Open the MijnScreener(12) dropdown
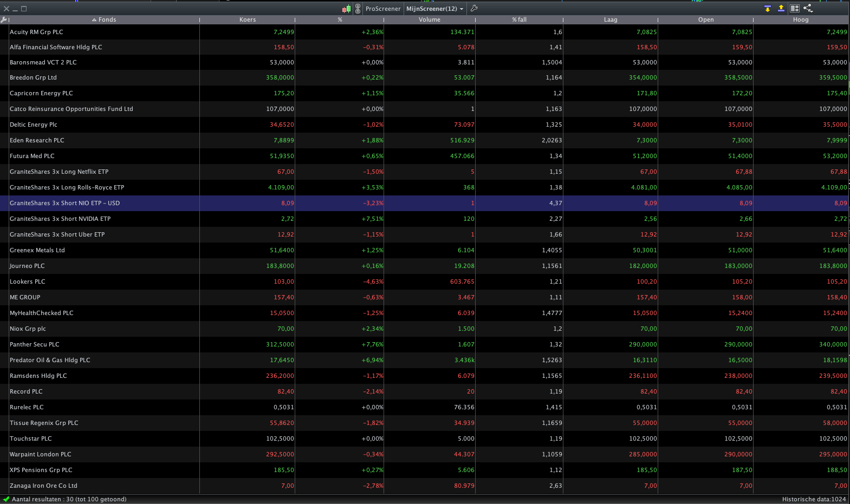This screenshot has width=850, height=504. pyautogui.click(x=435, y=9)
